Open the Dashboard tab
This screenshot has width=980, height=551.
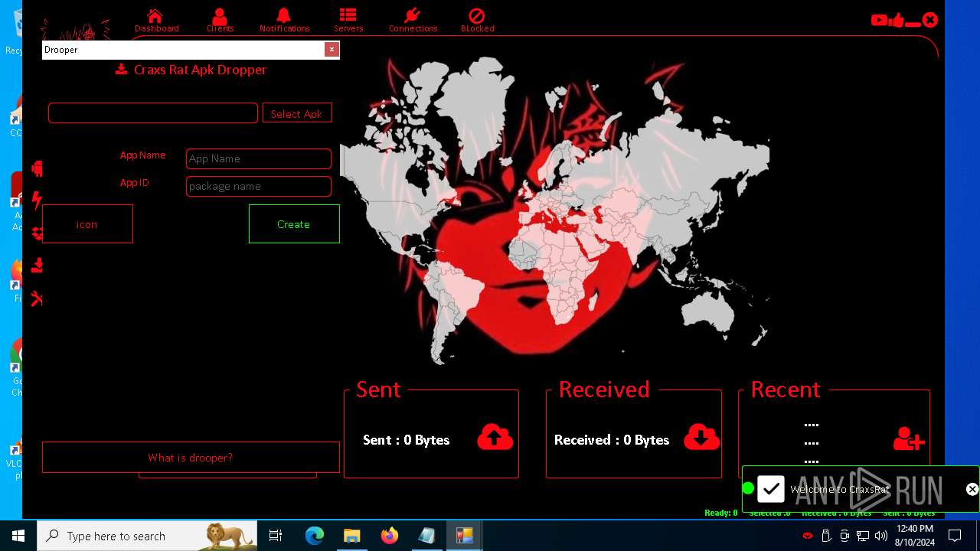point(156,21)
